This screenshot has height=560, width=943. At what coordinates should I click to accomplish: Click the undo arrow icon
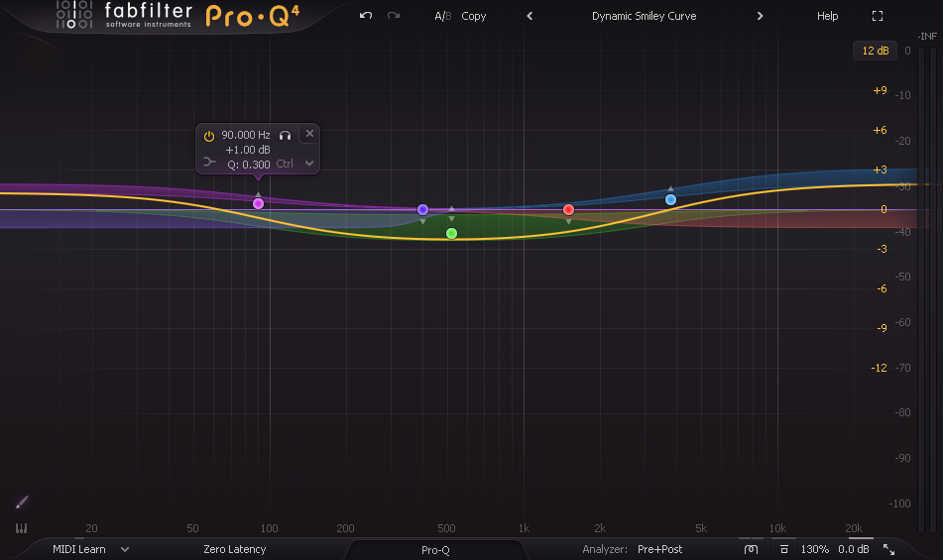[366, 16]
